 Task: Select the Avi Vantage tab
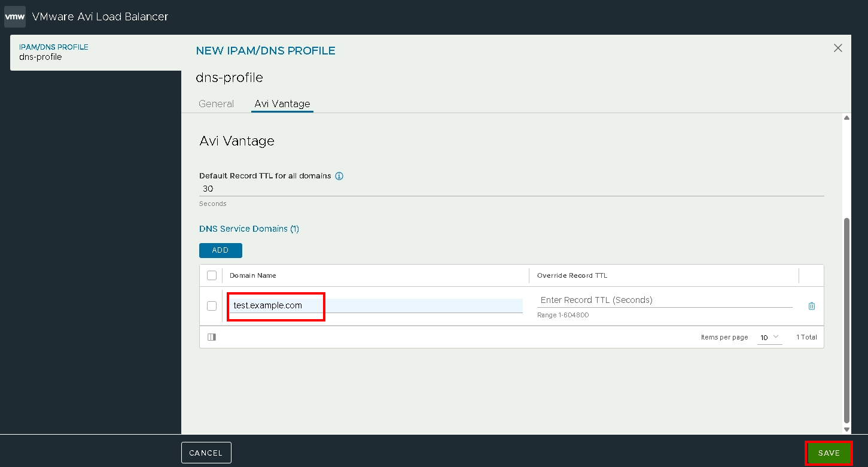(x=282, y=104)
